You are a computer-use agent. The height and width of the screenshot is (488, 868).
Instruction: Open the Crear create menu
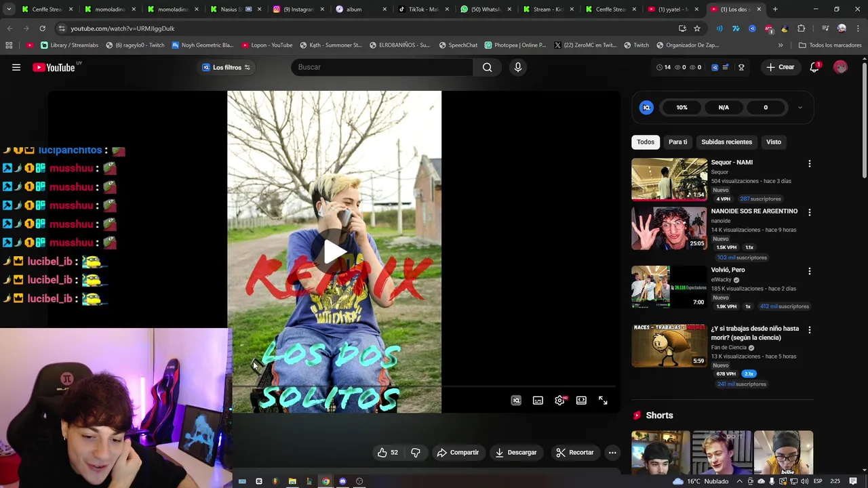click(x=780, y=67)
